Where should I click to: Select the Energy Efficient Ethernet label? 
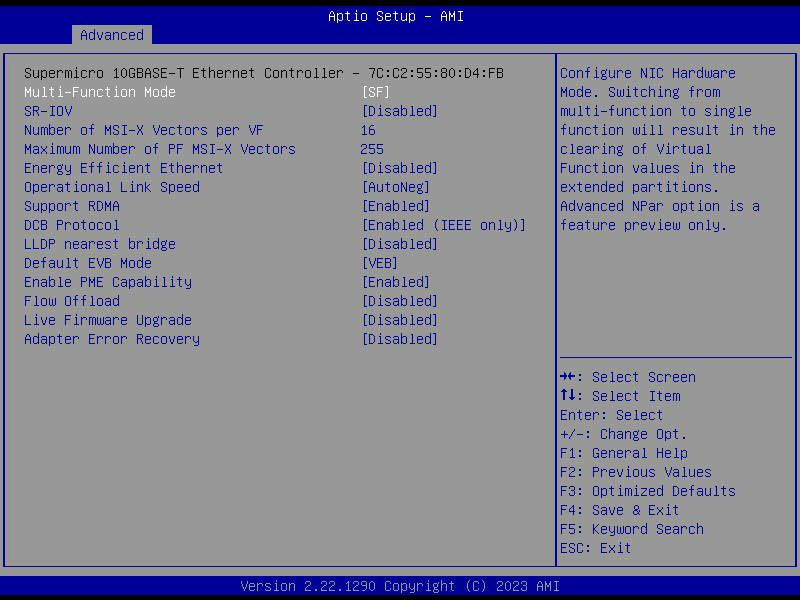tap(123, 168)
